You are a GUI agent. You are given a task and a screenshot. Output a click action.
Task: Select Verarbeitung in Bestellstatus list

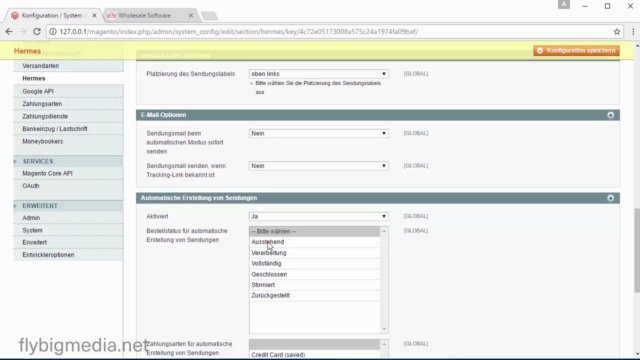coord(315,253)
